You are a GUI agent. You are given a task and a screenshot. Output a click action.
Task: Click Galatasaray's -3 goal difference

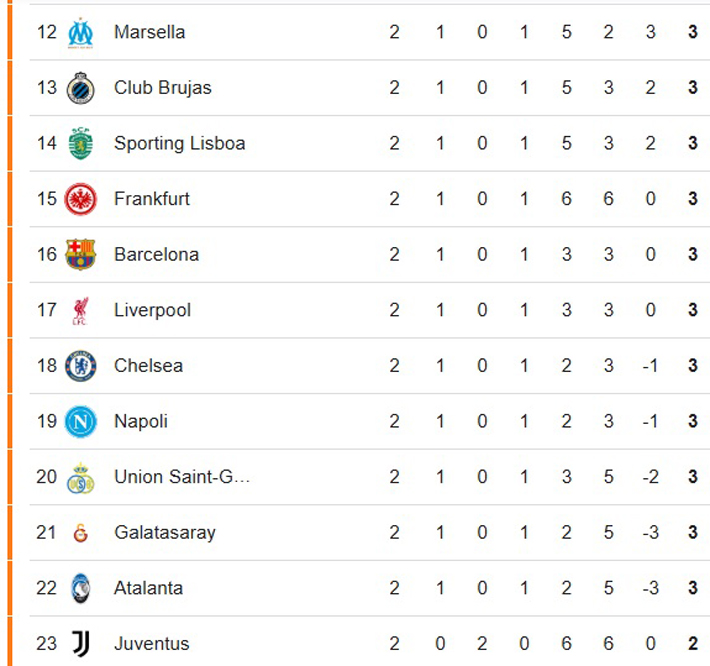650,533
